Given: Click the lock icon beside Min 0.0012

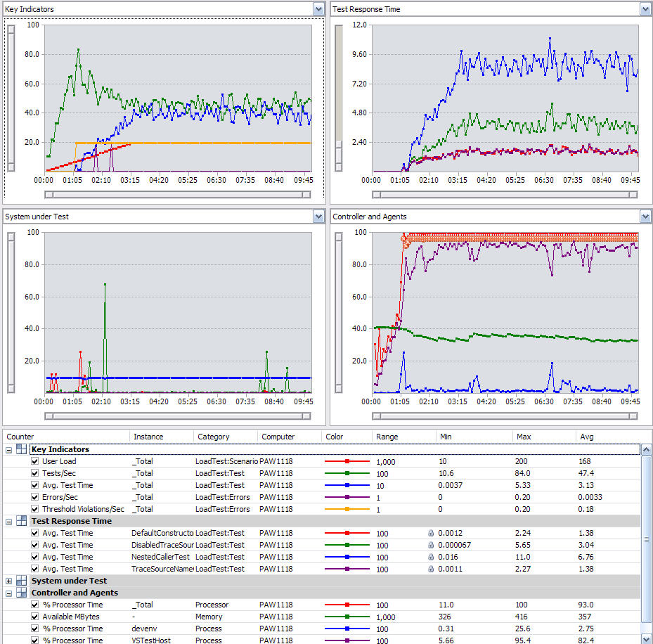Looking at the screenshot, I should click(x=431, y=533).
